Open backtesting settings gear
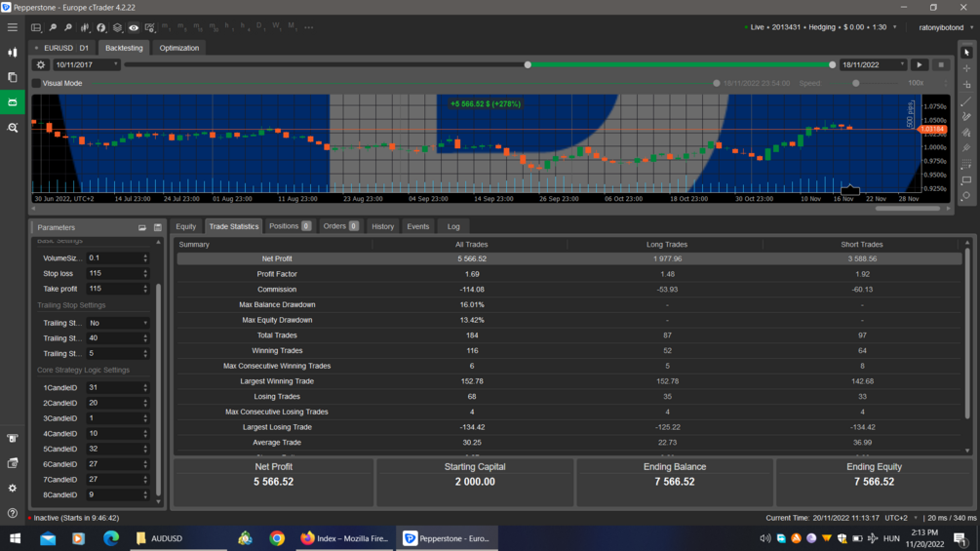 [41, 65]
